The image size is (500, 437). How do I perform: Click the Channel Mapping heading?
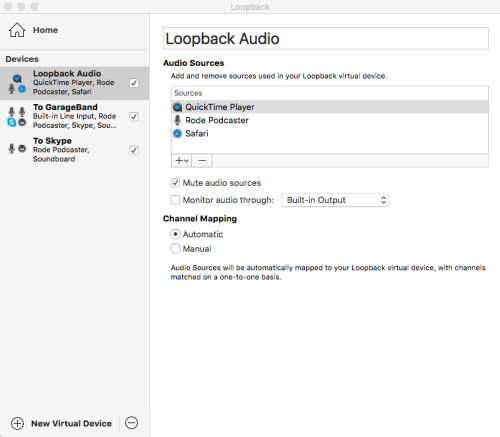pyautogui.click(x=200, y=219)
